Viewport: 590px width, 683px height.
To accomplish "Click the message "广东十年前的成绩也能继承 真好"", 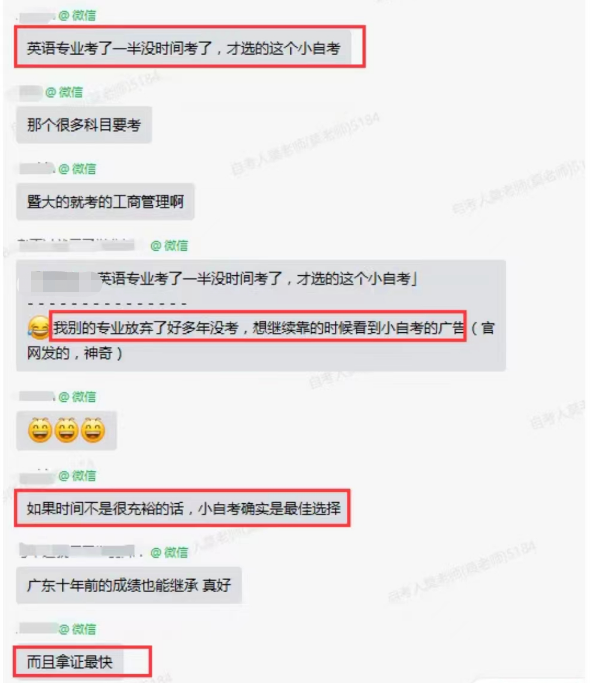I will (129, 585).
